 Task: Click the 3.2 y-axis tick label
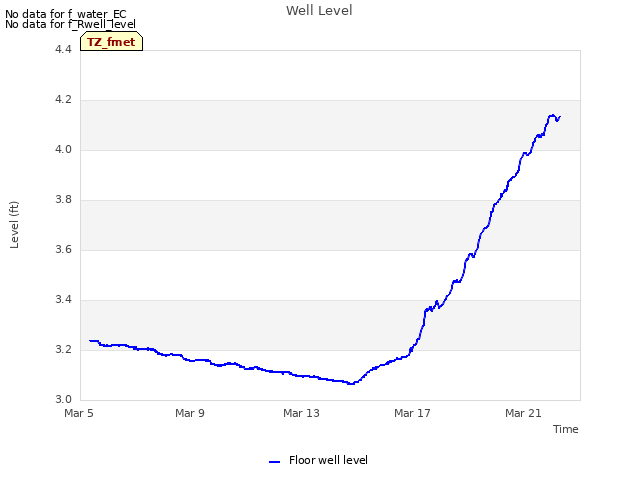(63, 349)
